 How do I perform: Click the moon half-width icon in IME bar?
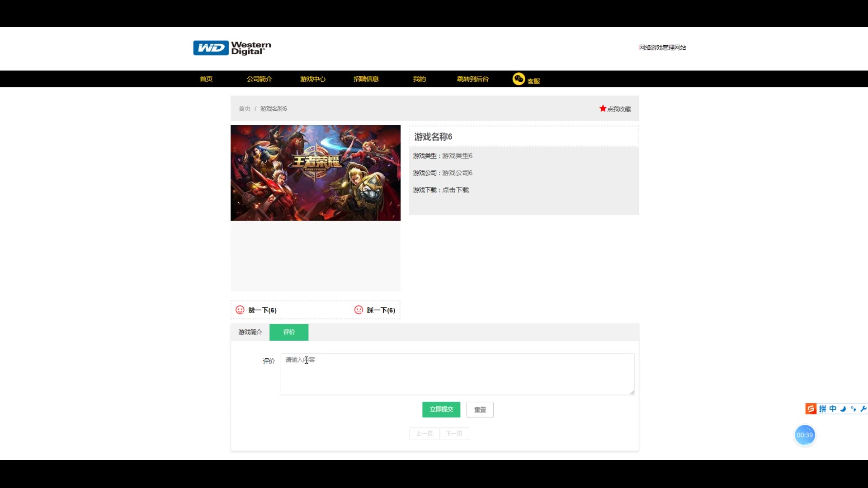pyautogui.click(x=843, y=409)
